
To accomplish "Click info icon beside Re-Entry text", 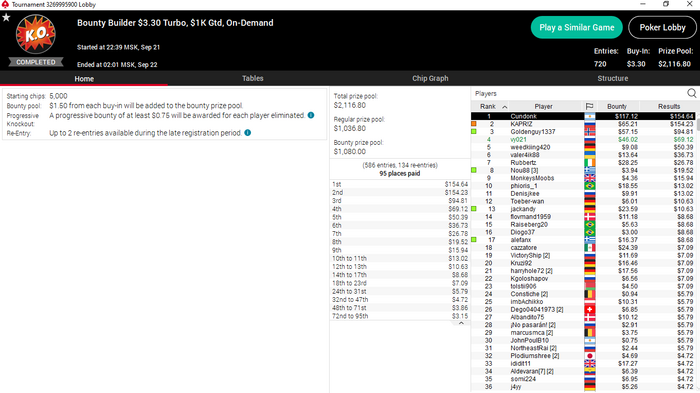I will click(247, 133).
